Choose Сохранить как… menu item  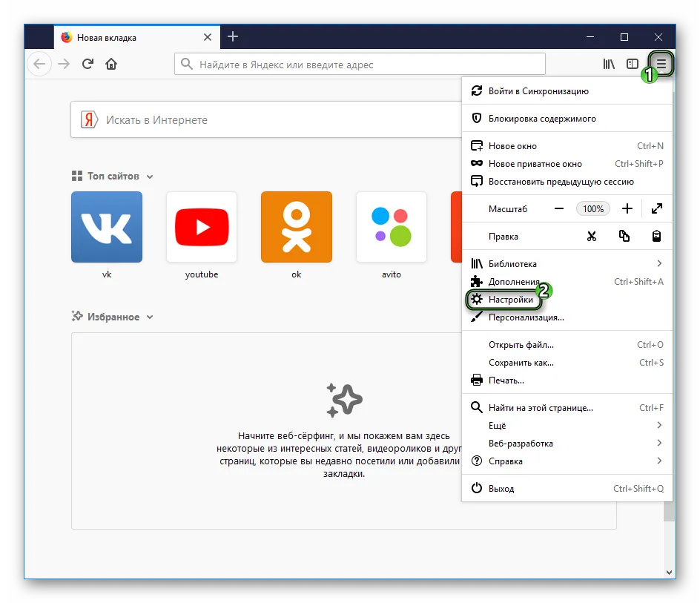(567, 363)
